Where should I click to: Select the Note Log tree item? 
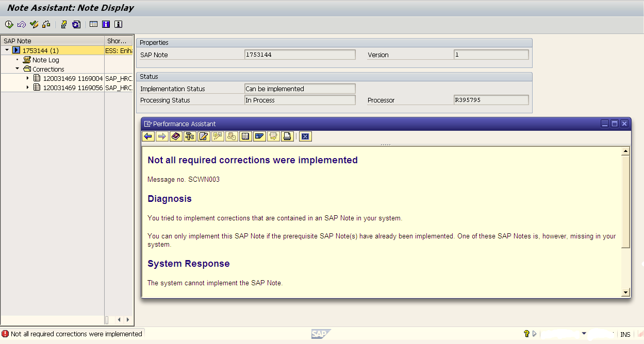tap(46, 60)
